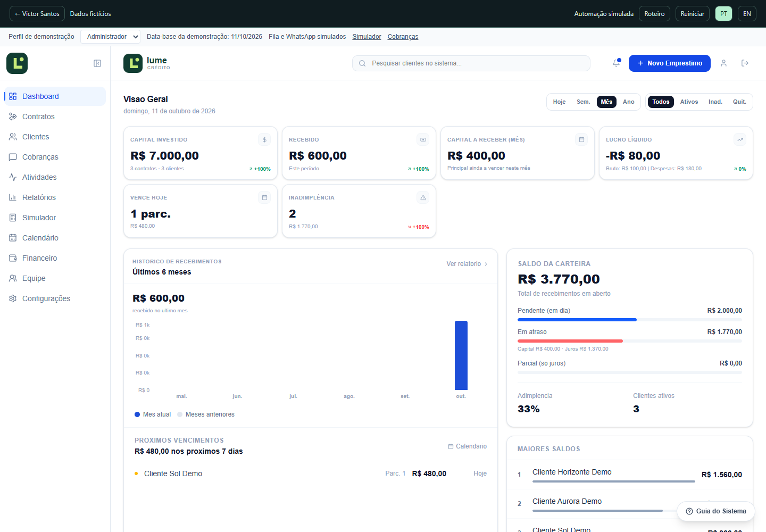Viewport: 766px width, 532px height.
Task: Open the Simulador link in top bar
Action: tap(367, 37)
